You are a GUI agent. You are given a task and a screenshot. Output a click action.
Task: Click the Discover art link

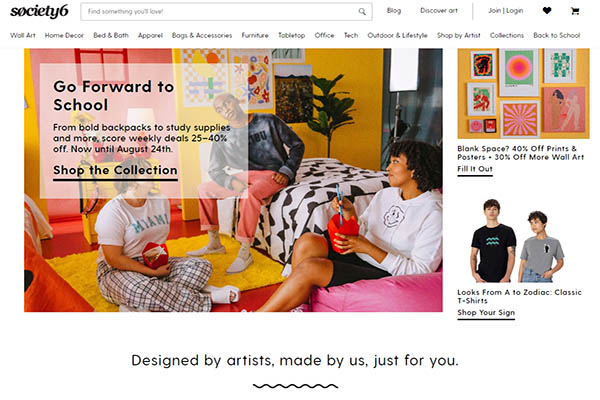point(439,11)
